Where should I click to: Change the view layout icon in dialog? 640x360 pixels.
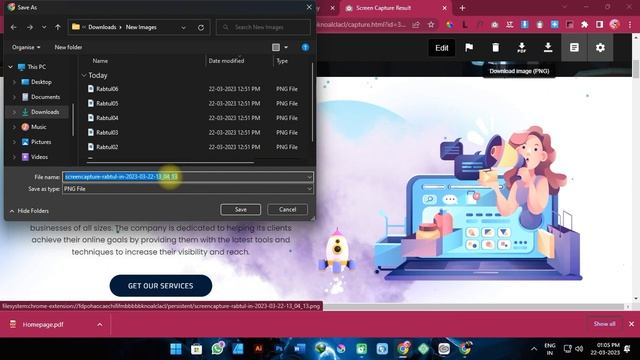click(276, 47)
